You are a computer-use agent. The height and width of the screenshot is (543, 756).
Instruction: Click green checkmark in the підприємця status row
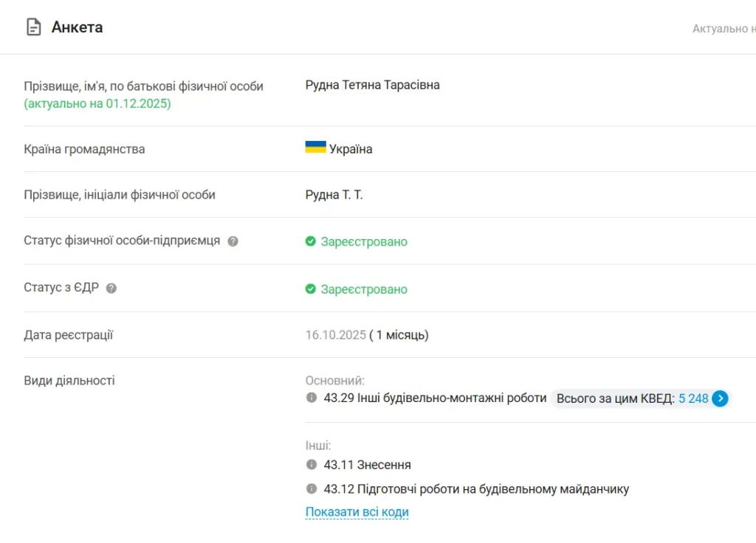point(311,241)
